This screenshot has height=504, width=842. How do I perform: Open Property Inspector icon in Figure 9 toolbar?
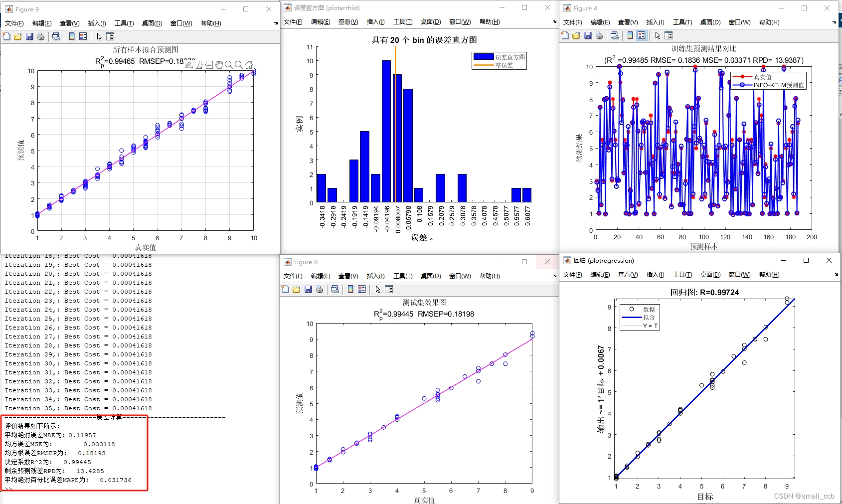tap(111, 36)
